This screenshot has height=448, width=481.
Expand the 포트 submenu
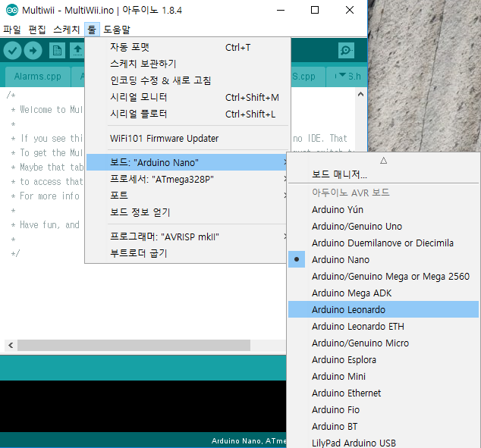pyautogui.click(x=187, y=196)
